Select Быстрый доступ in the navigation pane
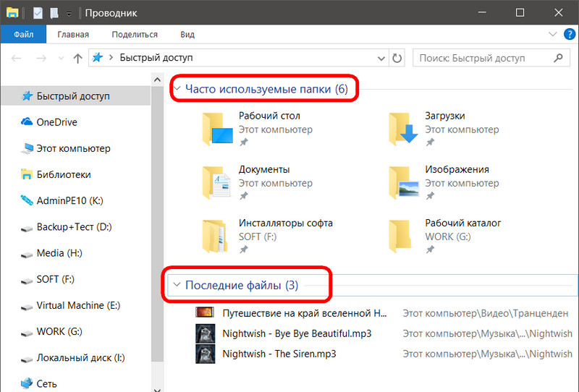This screenshot has width=579, height=392. pos(75,96)
